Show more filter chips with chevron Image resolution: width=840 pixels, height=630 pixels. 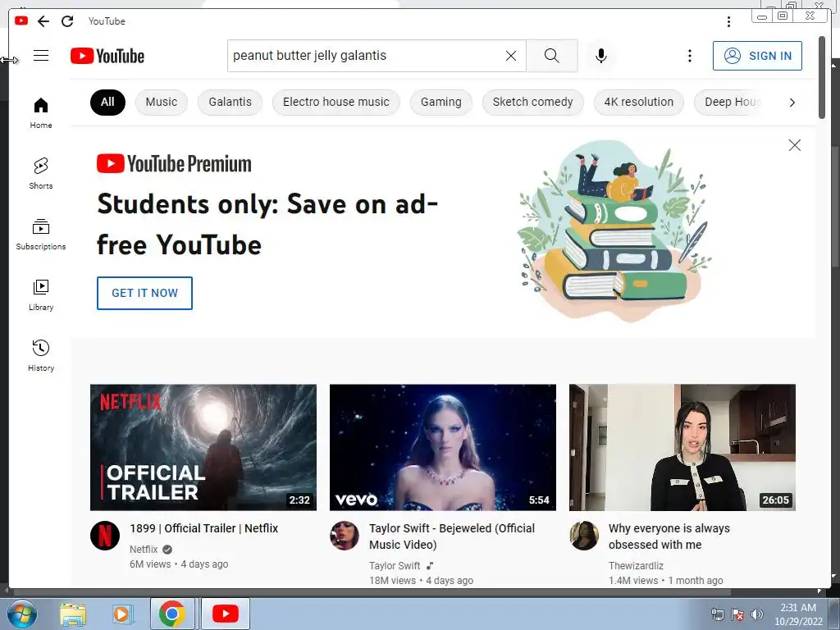(792, 103)
